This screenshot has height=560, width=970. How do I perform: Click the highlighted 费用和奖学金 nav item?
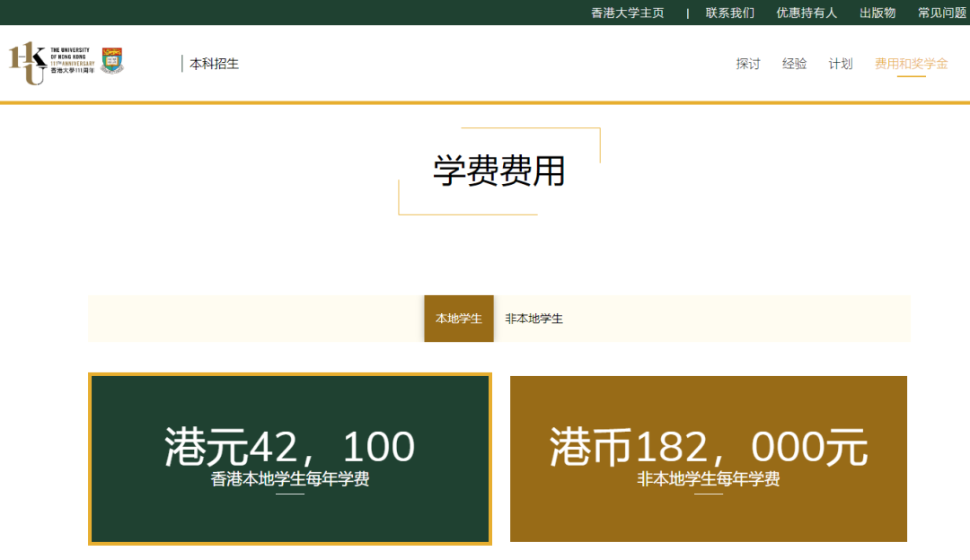pyautogui.click(x=913, y=64)
